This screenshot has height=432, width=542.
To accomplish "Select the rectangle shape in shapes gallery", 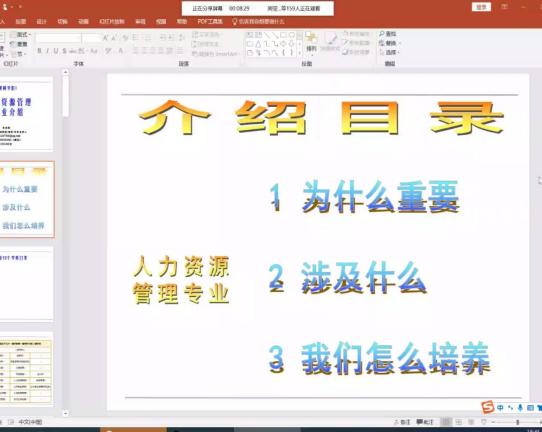I will pyautogui.click(x=283, y=35).
